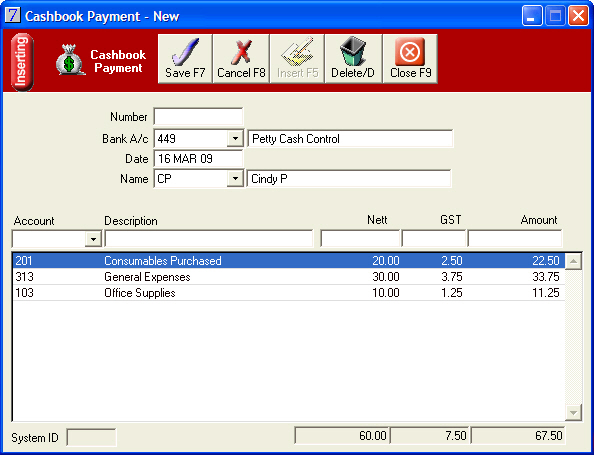Click the Insert F5 toolbar icon

click(297, 52)
